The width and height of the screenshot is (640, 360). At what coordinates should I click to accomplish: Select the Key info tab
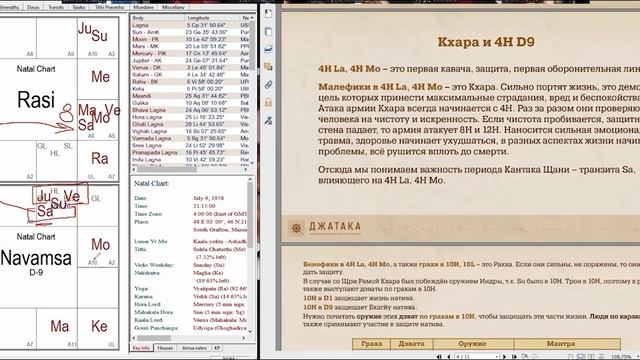[141, 348]
